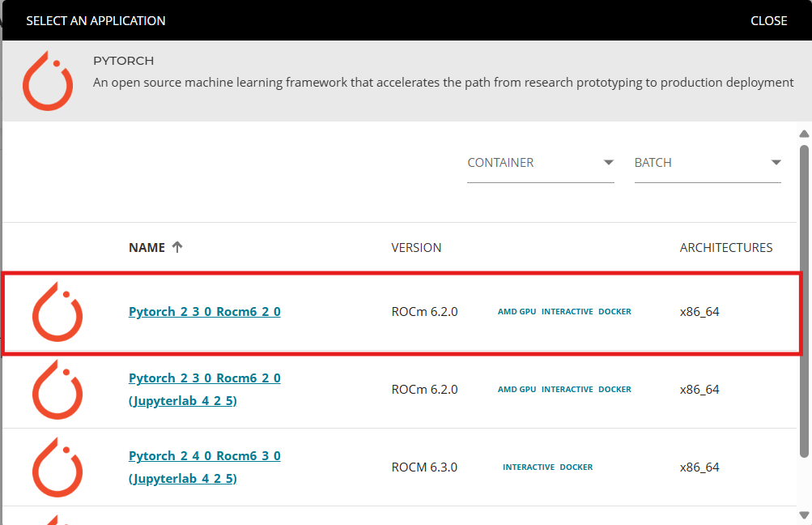Click the PyTorch icon beside Pytorch 2 3 0 (Jupyterlab 4 2 5)
812x525 pixels.
pyautogui.click(x=57, y=389)
